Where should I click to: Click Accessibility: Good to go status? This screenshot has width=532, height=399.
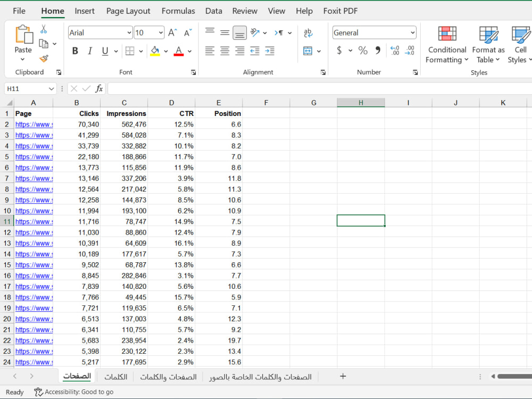74,392
